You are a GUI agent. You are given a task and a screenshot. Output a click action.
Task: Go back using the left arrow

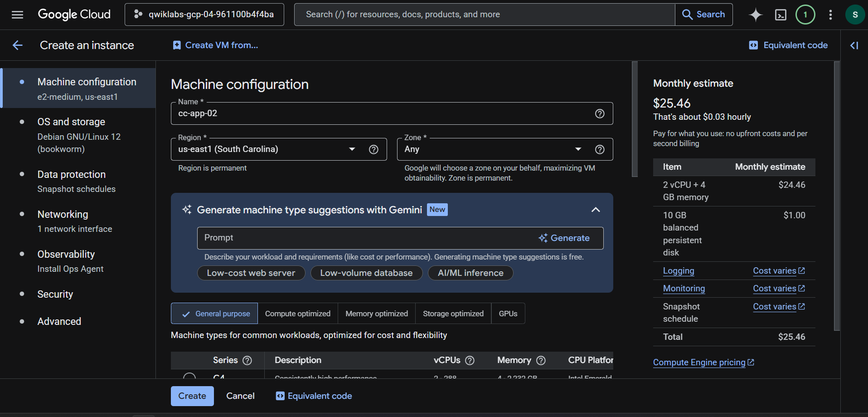pyautogui.click(x=18, y=45)
